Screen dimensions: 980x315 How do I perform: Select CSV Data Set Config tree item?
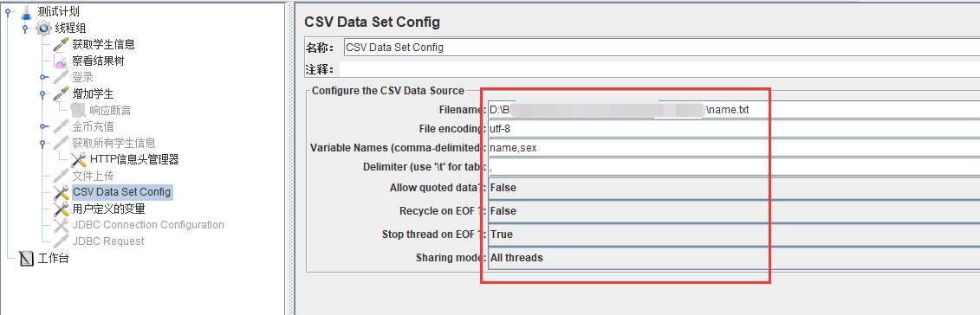[121, 192]
